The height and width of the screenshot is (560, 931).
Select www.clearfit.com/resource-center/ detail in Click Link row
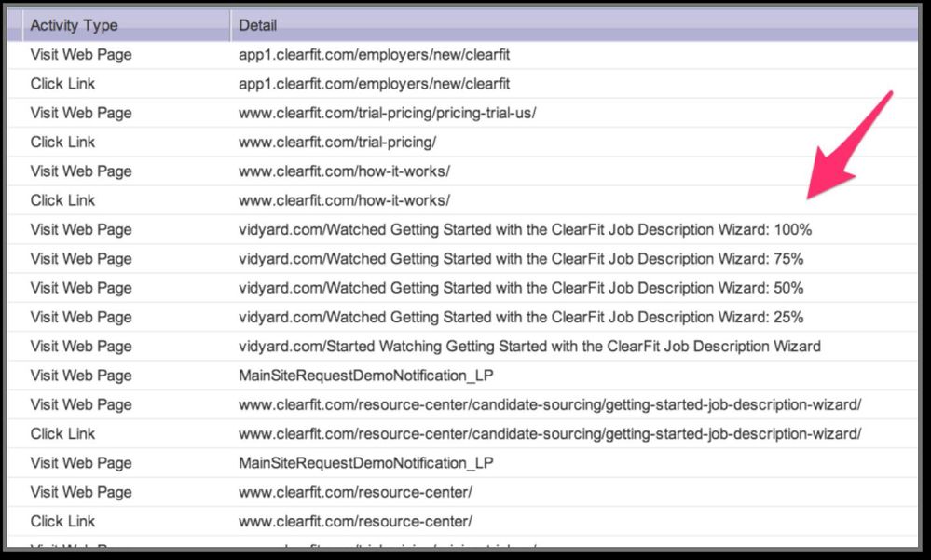[x=356, y=522]
